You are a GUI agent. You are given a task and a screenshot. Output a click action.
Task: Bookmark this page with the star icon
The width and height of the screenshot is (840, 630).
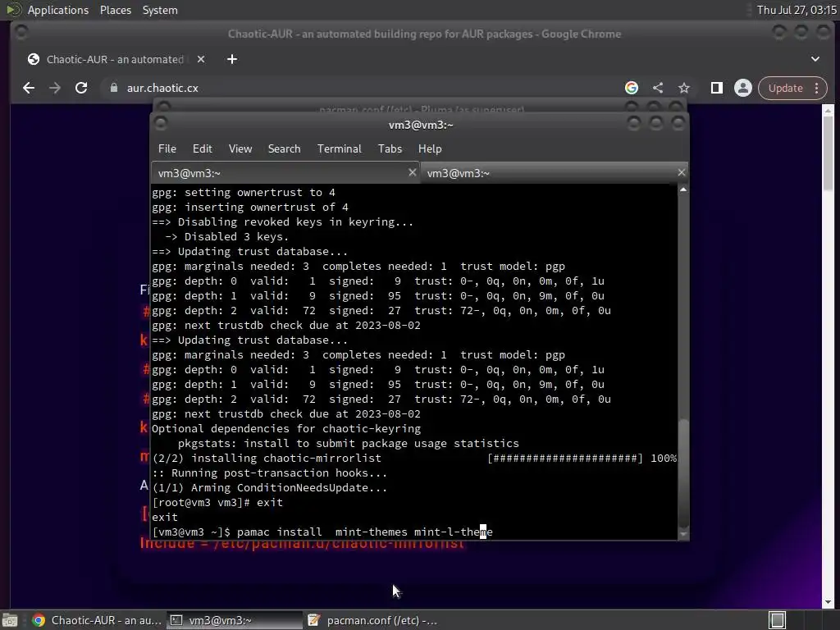pos(684,88)
